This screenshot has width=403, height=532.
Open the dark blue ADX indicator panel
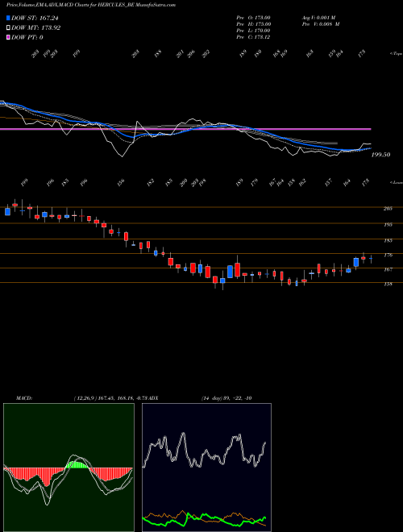(x=206, y=468)
